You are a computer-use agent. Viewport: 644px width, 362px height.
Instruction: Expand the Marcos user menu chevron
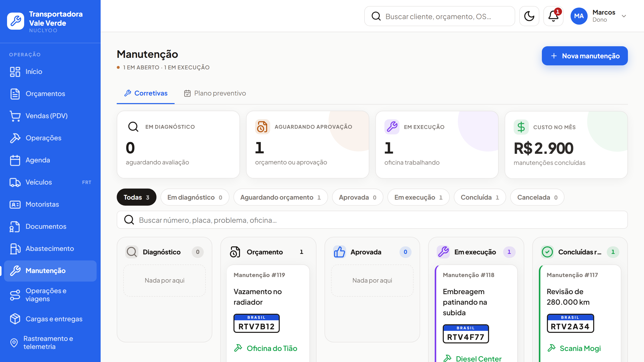click(624, 16)
